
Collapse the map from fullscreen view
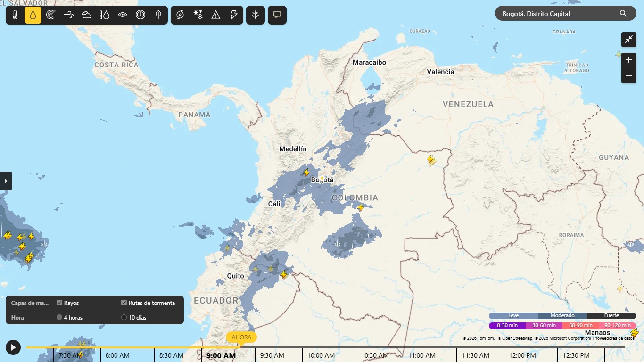point(629,40)
